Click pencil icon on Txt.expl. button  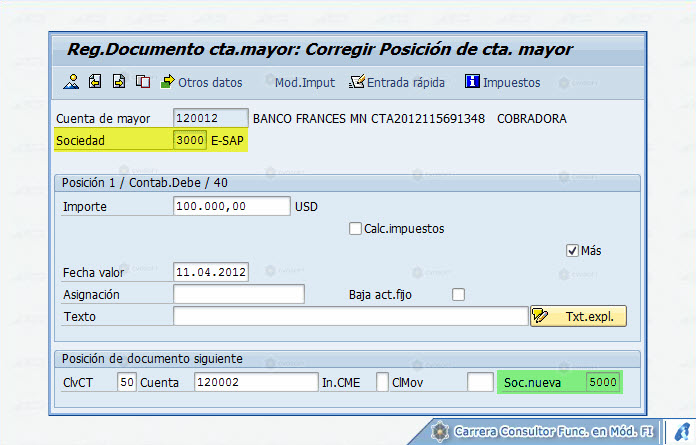pos(540,316)
